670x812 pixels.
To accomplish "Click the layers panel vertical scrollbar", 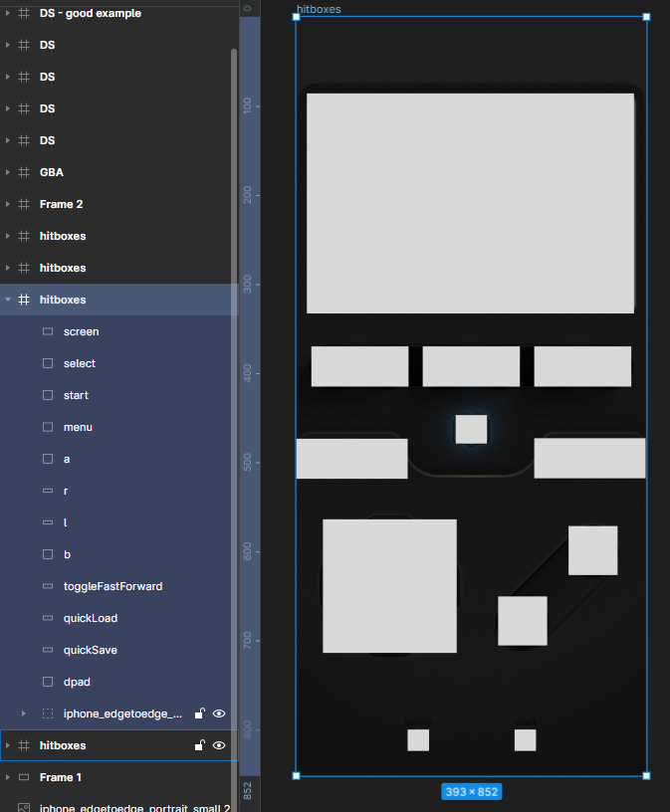I will pos(234,430).
